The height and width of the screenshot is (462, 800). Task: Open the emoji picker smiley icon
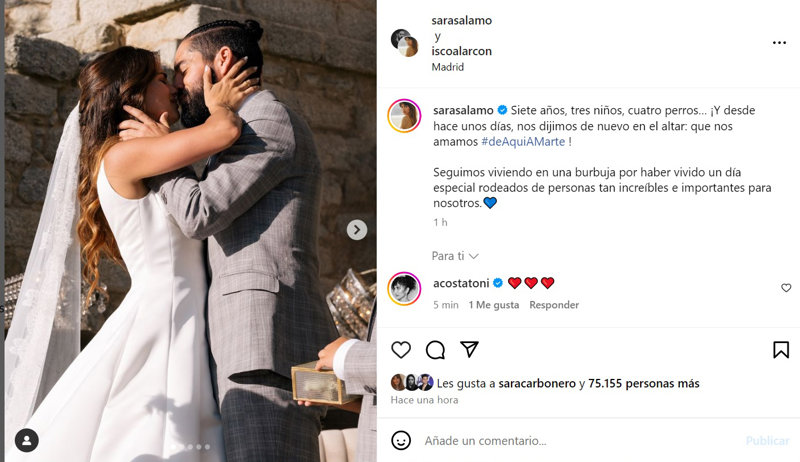coord(401,440)
